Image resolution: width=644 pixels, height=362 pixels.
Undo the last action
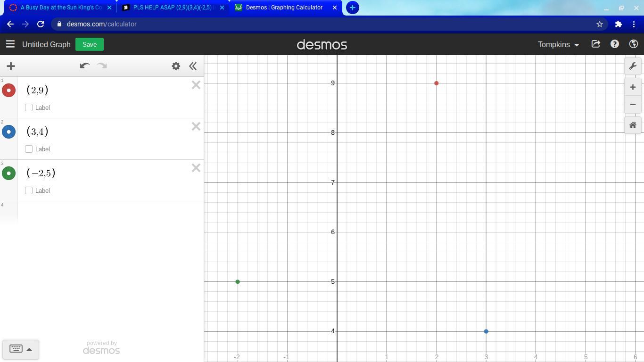click(85, 66)
